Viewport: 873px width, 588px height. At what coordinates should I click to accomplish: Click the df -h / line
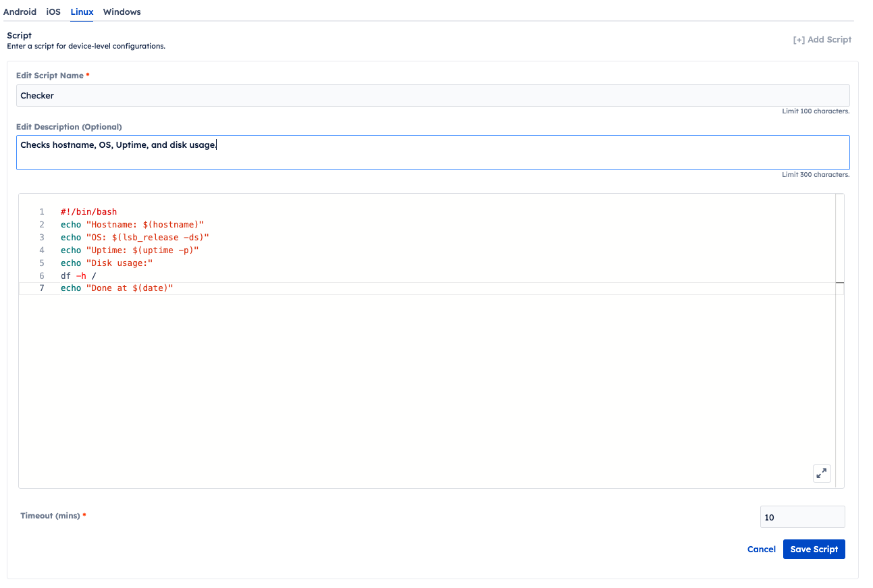[x=78, y=276]
